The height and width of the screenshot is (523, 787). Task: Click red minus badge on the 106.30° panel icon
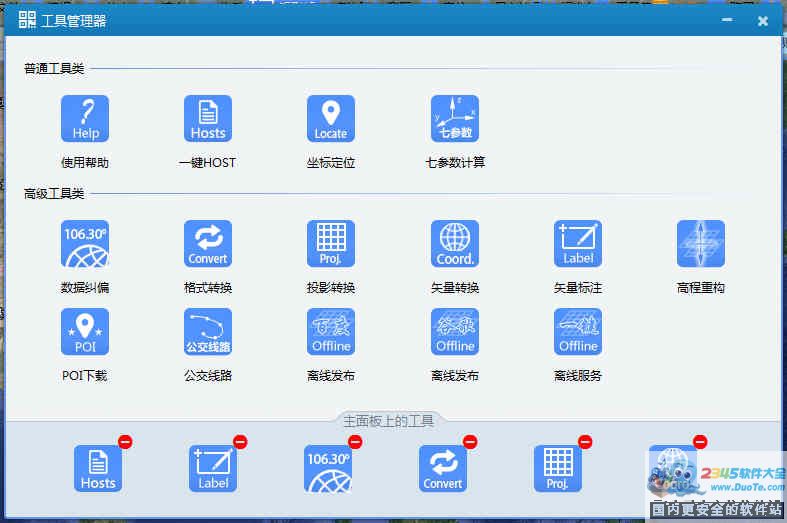tap(355, 442)
